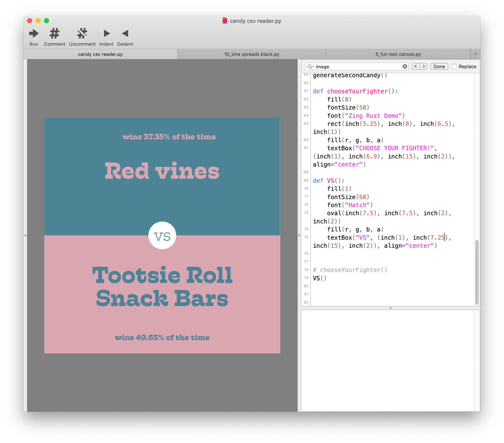Click the Run arrow icon

coord(34,34)
